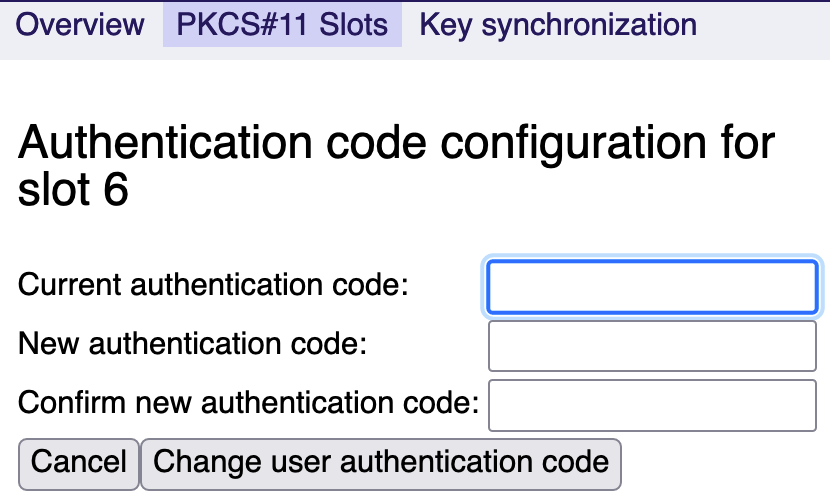Screen dimensions: 830x502
Task: Select the Confirm new authentication code field
Action: click(652, 404)
